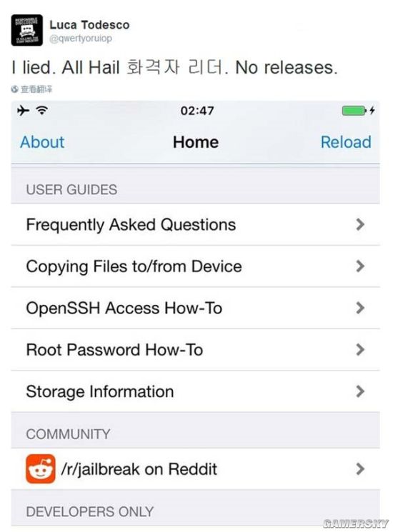Image resolution: width=393 pixels, height=532 pixels.
Task: Open the About page
Action: (42, 142)
